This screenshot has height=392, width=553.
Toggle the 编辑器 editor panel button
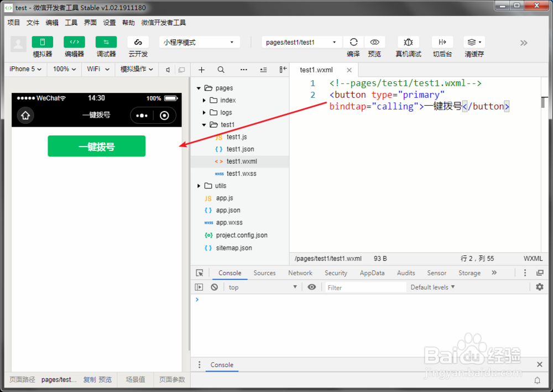74,42
